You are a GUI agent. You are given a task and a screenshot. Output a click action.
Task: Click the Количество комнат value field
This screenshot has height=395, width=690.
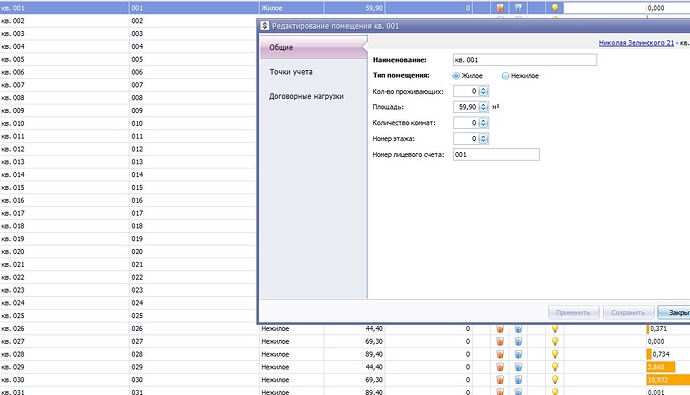pos(466,123)
